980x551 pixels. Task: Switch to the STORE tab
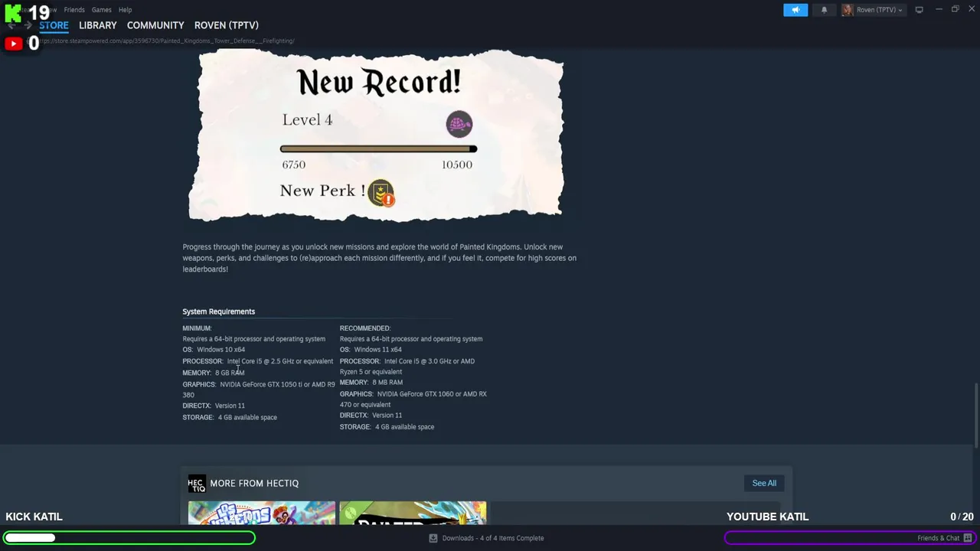(x=54, y=25)
